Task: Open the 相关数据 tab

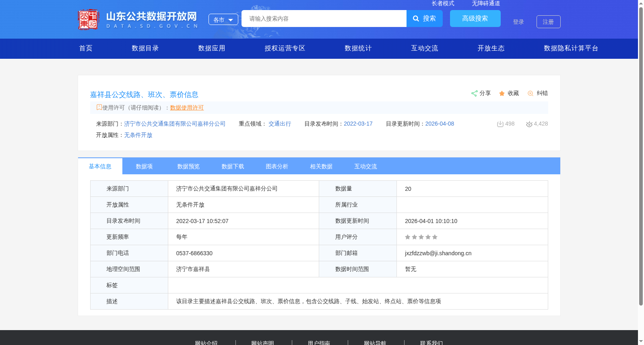Action: [322, 166]
